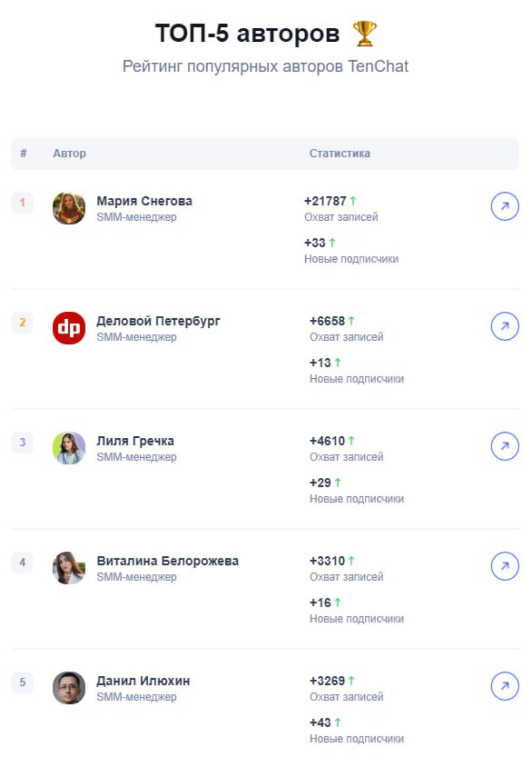Click Охват записей label under +21787

tap(341, 217)
